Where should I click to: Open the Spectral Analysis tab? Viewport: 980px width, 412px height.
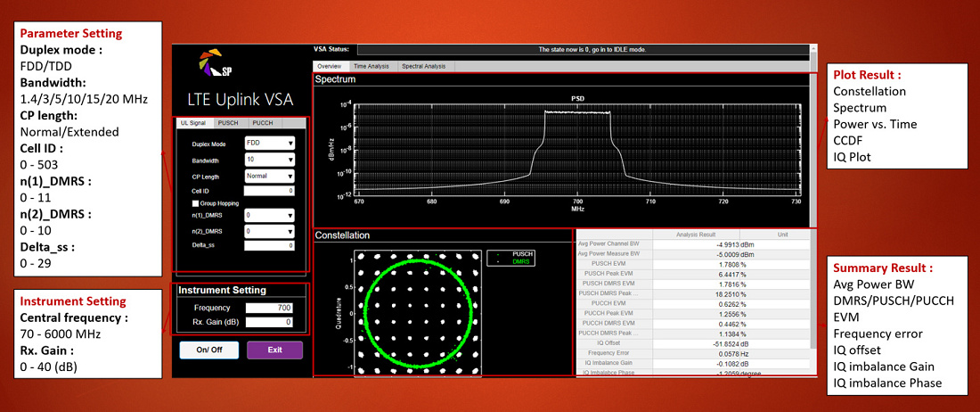point(424,66)
